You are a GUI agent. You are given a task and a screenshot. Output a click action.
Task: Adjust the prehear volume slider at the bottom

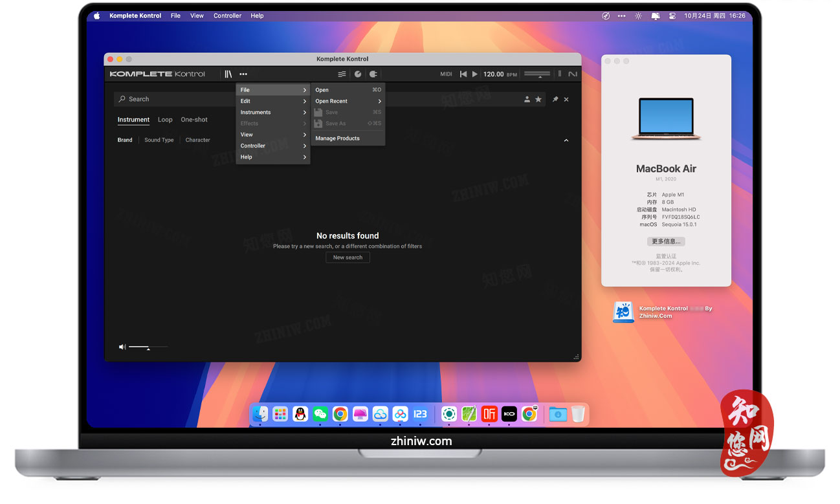coord(148,347)
